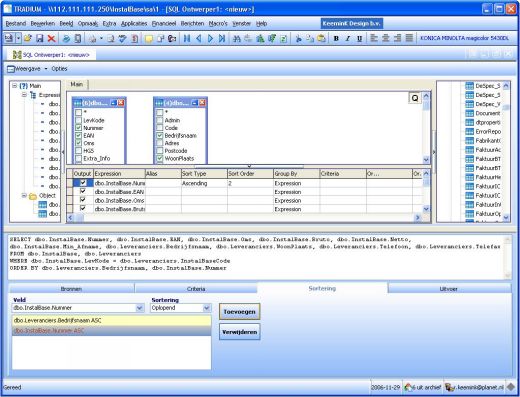Switch to the Bronnen tab
The image size is (520, 397).
click(x=71, y=289)
